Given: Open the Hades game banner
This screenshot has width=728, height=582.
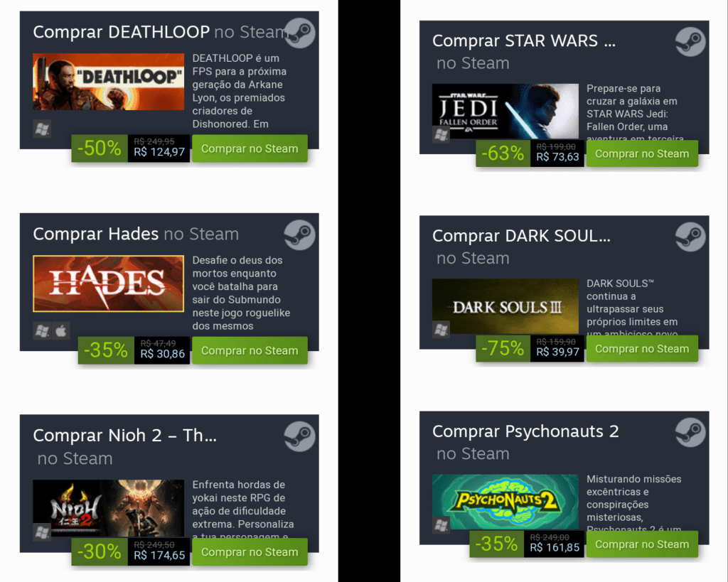Looking at the screenshot, I should coord(109,284).
